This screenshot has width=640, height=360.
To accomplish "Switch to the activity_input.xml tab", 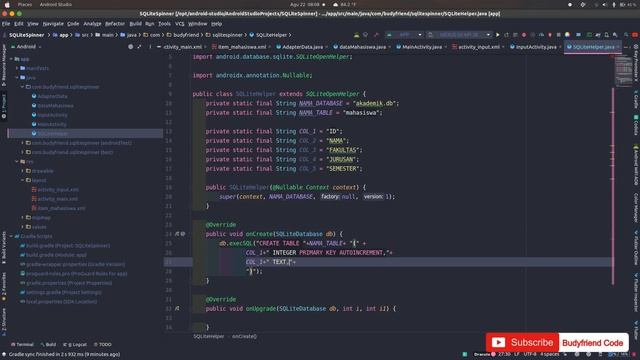I will click(478, 47).
